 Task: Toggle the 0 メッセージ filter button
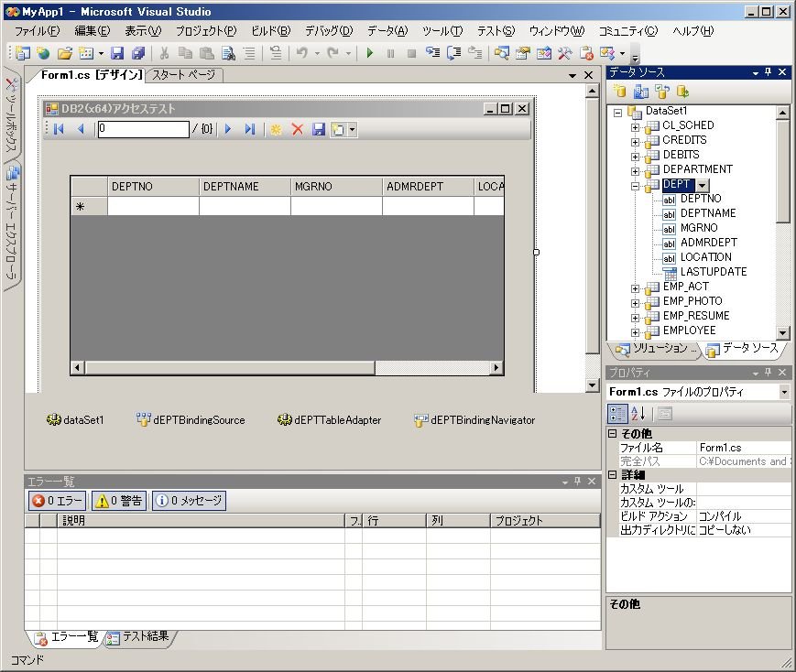point(189,501)
